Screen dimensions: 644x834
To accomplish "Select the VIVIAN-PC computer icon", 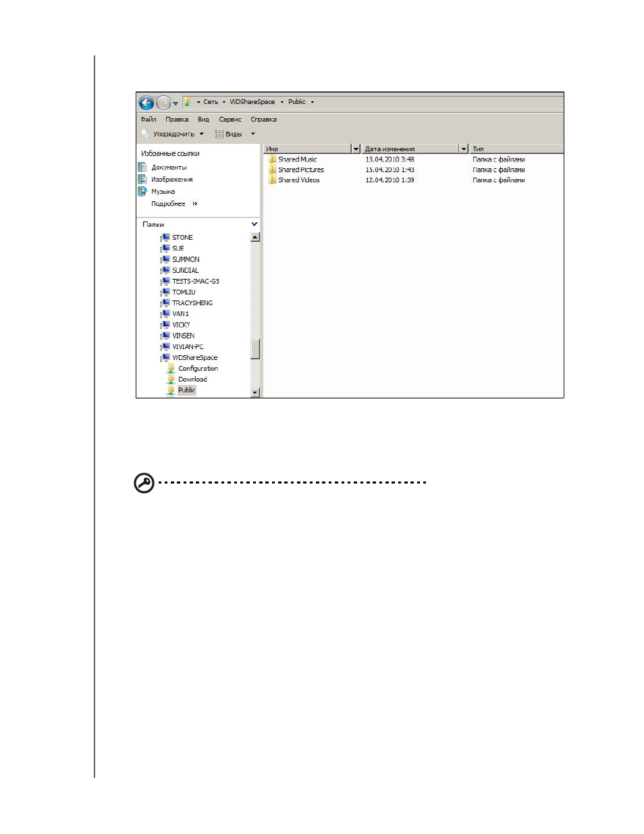I will (x=165, y=346).
